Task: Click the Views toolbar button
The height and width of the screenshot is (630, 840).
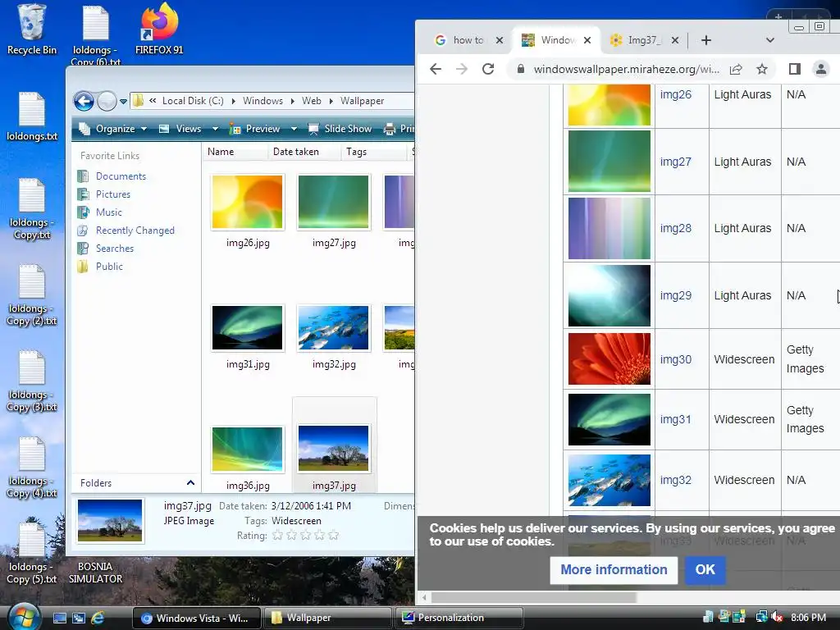Action: pos(181,129)
